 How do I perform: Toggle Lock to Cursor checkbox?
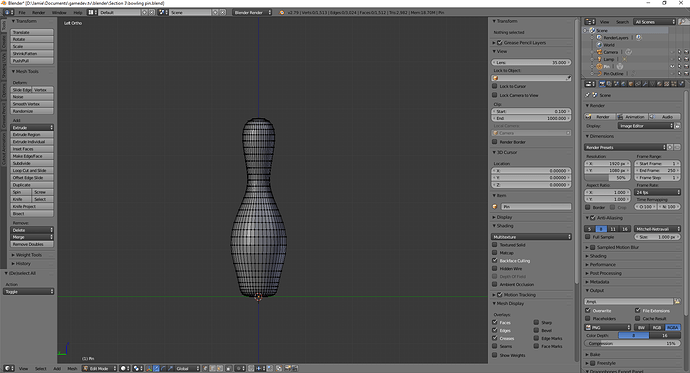(495, 86)
